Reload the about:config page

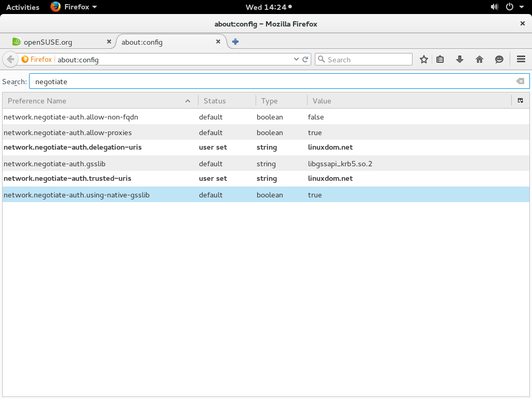(x=305, y=59)
